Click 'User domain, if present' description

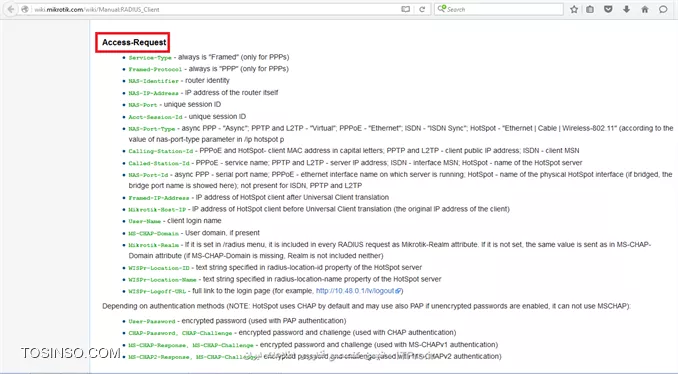(222, 233)
